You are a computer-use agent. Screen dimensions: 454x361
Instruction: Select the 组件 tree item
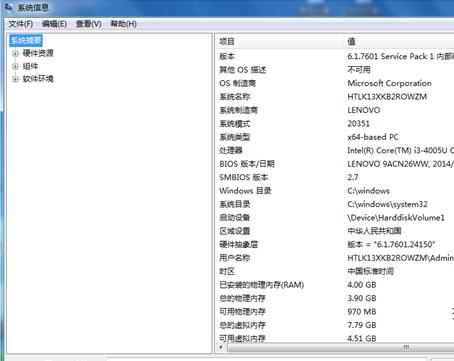tap(30, 66)
